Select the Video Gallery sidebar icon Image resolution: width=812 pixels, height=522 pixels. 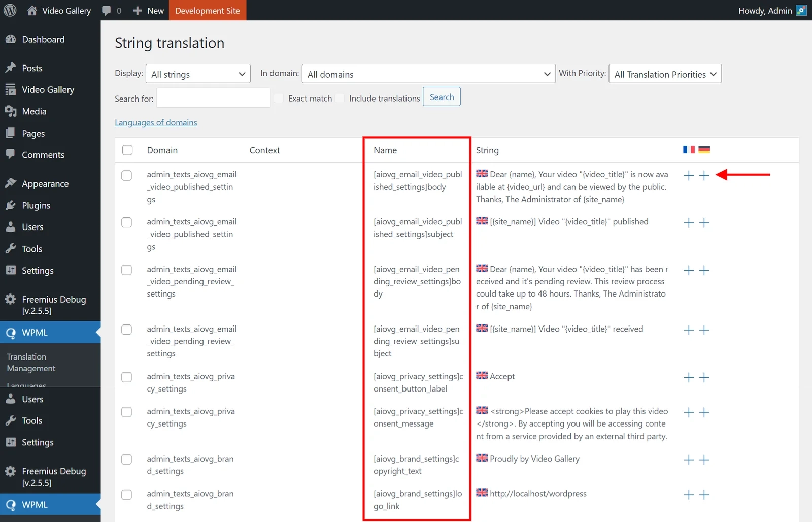pos(11,89)
